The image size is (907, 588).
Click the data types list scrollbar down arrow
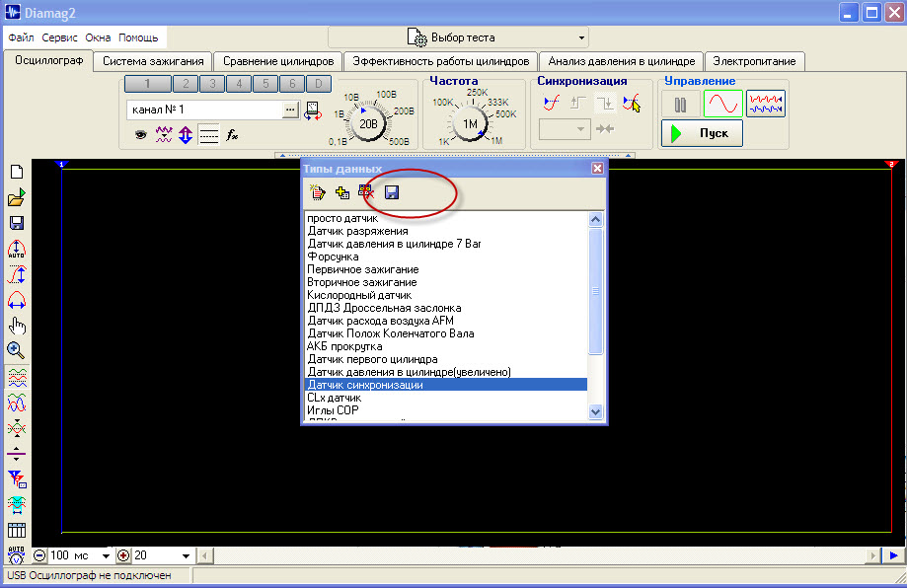click(595, 411)
